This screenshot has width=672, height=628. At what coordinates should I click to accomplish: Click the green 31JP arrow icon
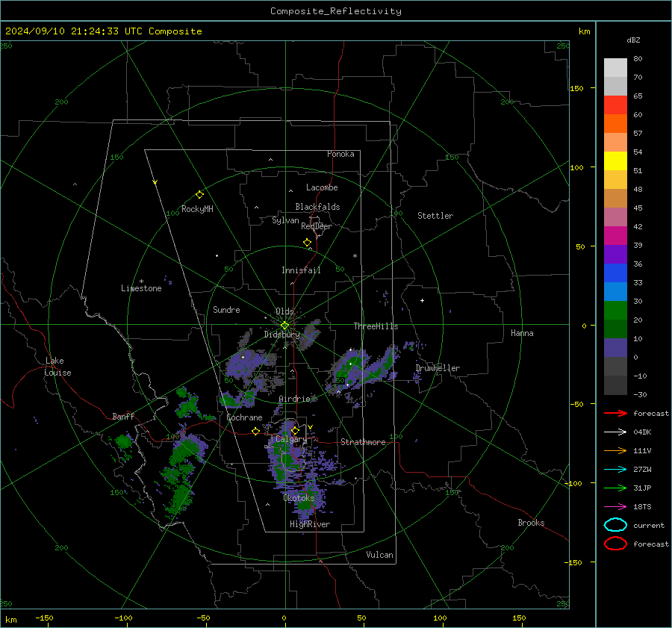pyautogui.click(x=615, y=488)
